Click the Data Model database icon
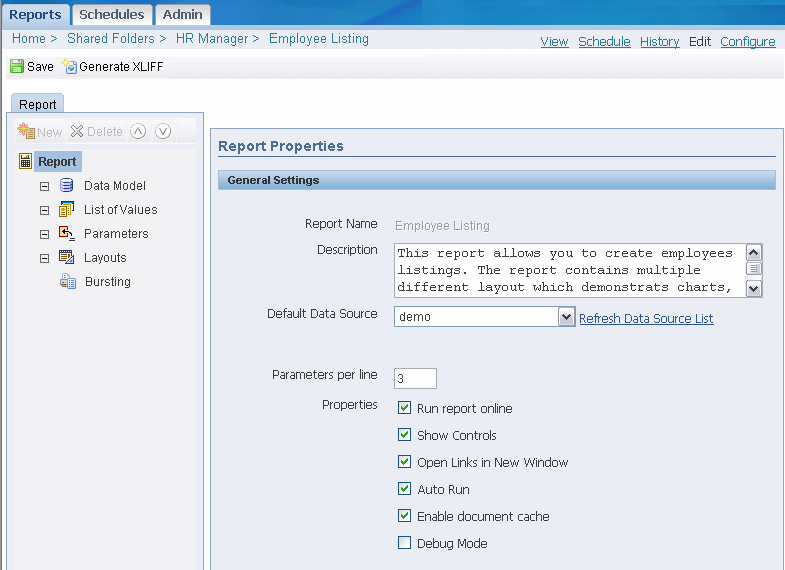Screen dimensions: 785x570 click(x=67, y=185)
